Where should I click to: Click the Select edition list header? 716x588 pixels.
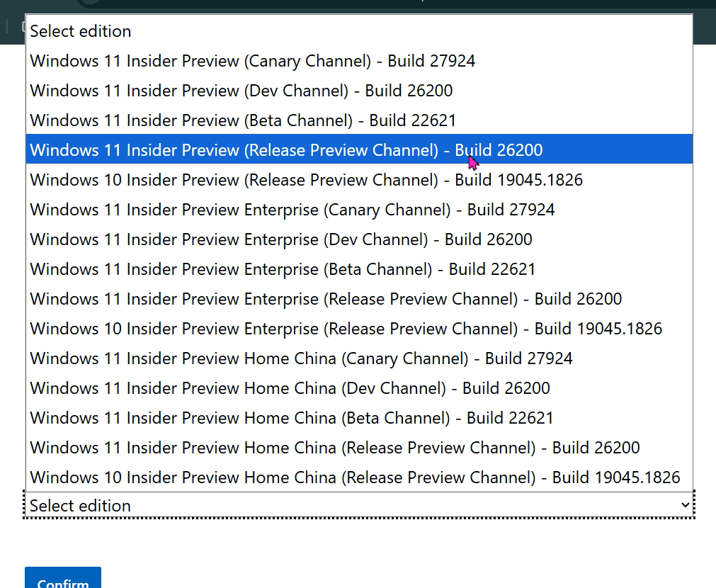80,31
